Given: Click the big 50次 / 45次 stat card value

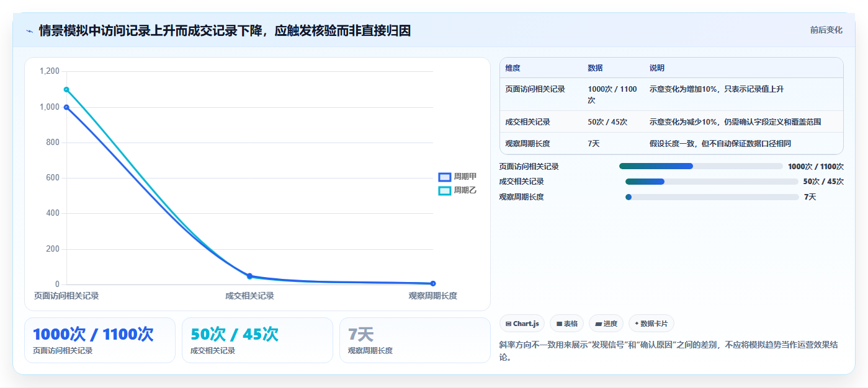Looking at the screenshot, I should tap(235, 335).
